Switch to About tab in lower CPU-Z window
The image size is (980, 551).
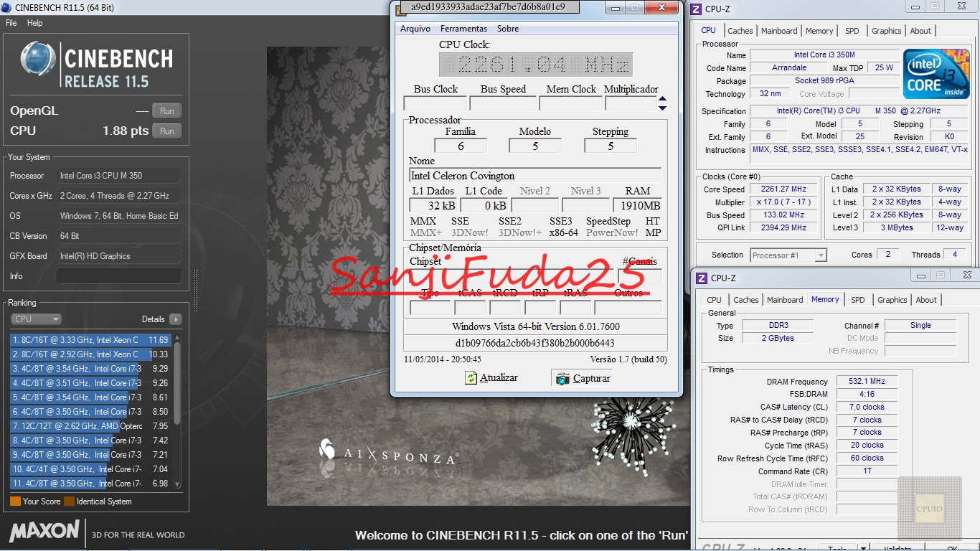point(926,300)
